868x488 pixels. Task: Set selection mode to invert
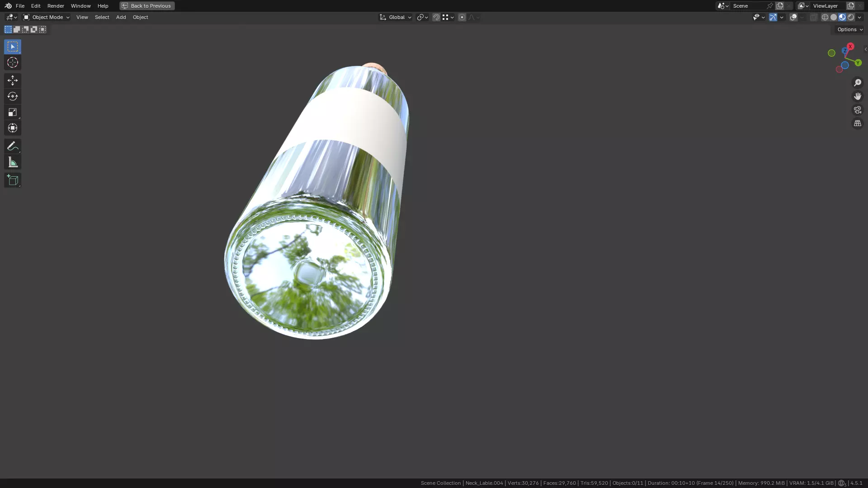point(34,29)
